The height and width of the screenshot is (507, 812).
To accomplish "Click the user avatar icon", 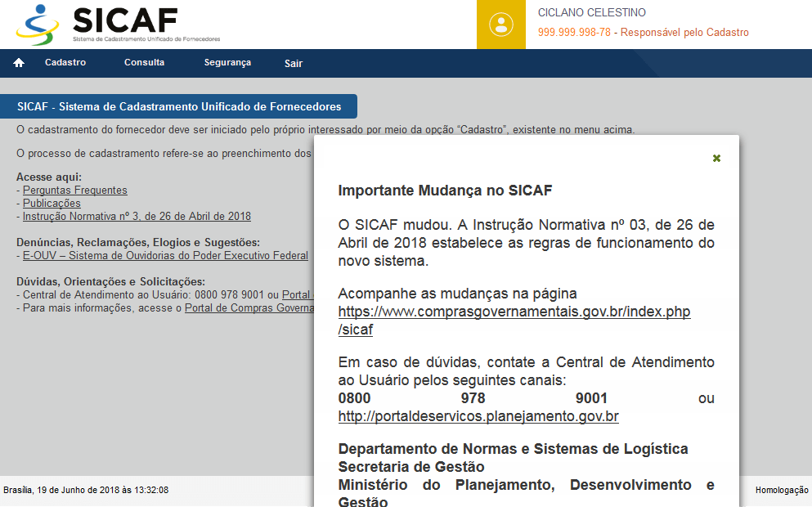I will pyautogui.click(x=500, y=25).
